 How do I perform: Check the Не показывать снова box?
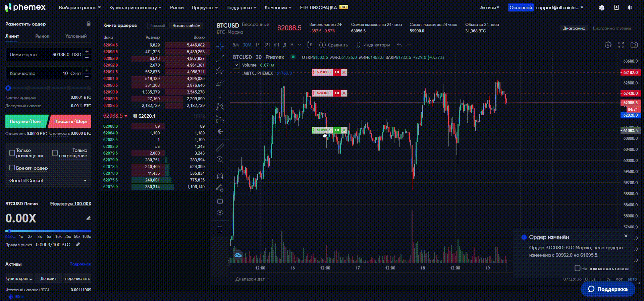577,268
